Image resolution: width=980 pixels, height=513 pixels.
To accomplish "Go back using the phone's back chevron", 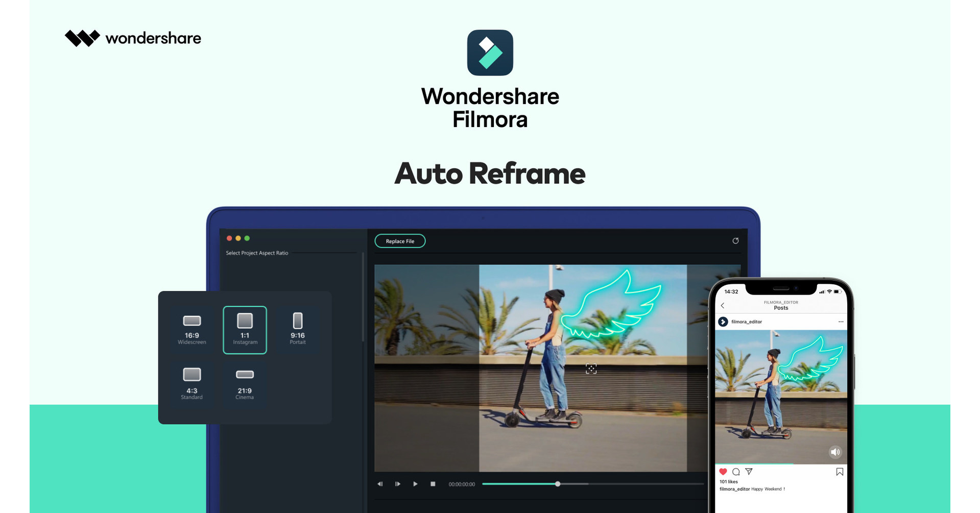I will (x=723, y=305).
